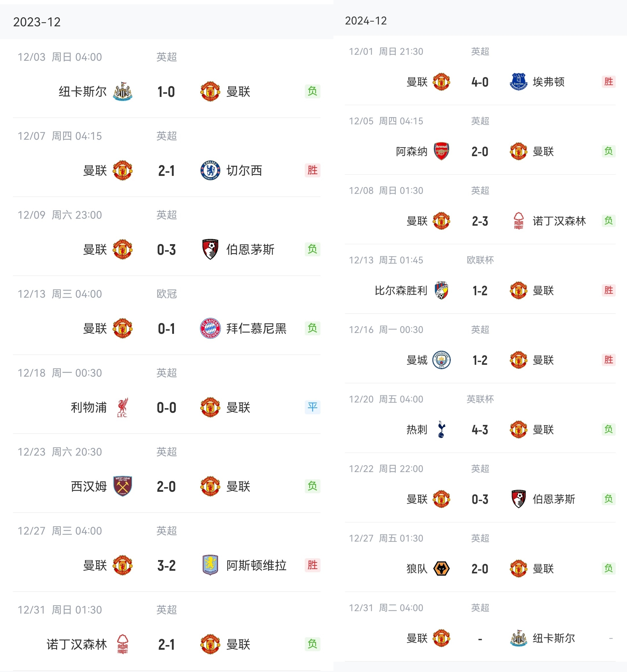Viewport: 627px width, 672px height.
Task: Click the draw badge for Liverpool match
Action: tap(312, 407)
